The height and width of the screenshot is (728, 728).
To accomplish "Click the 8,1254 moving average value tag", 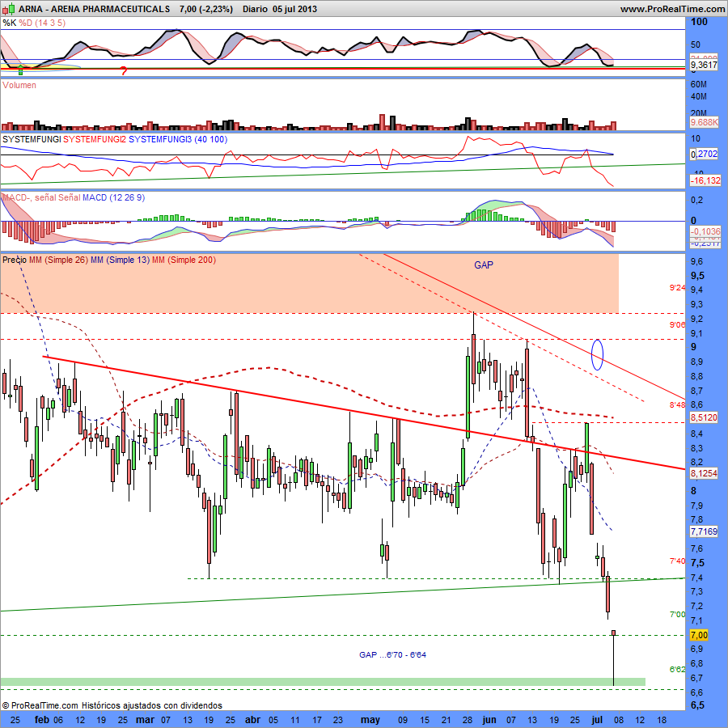I will 704,473.
